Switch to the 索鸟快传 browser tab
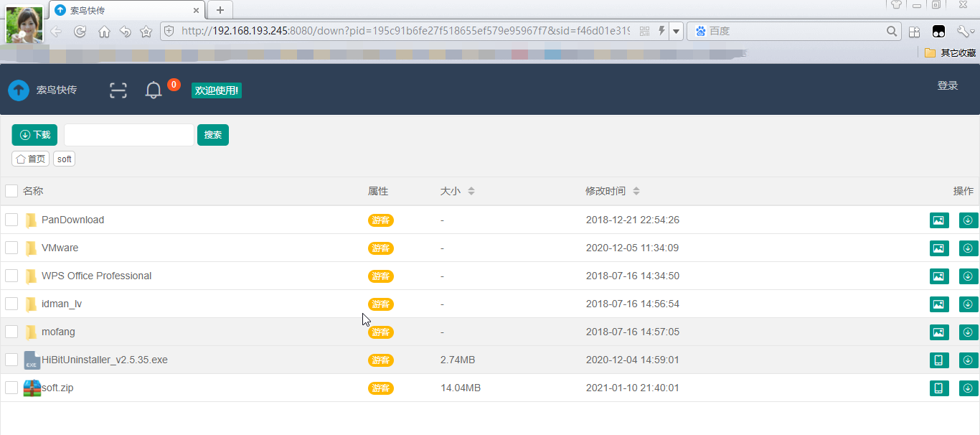Image resolution: width=980 pixels, height=435 pixels. (128, 10)
